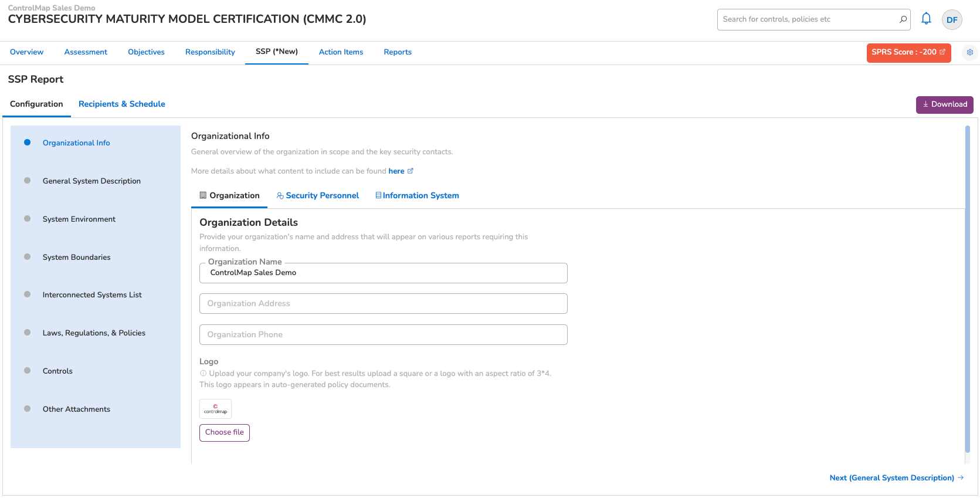
Task: Open the Overview tab
Action: pyautogui.click(x=26, y=52)
